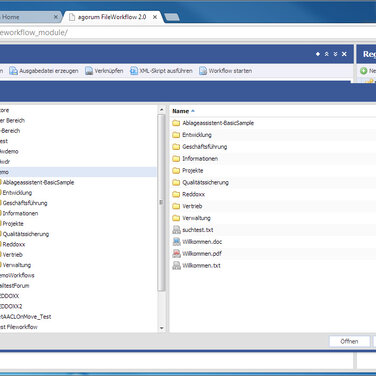Select setAACLOnMove_Test in the folder tree
376x376 pixels.
tap(25, 317)
